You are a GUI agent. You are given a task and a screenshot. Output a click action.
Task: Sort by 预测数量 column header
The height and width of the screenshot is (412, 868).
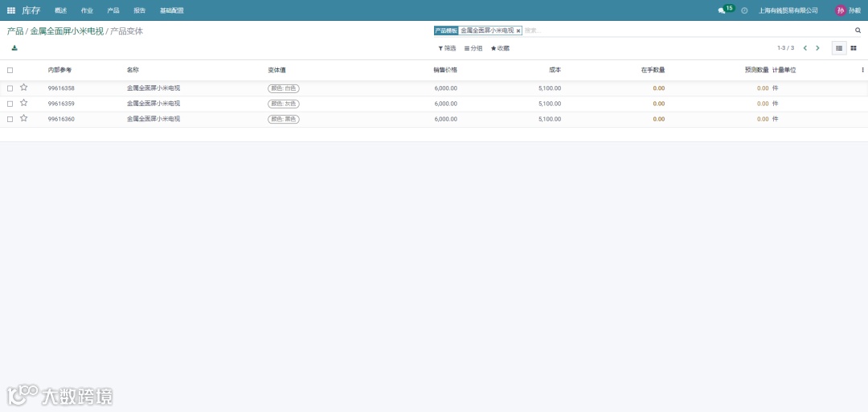click(757, 70)
